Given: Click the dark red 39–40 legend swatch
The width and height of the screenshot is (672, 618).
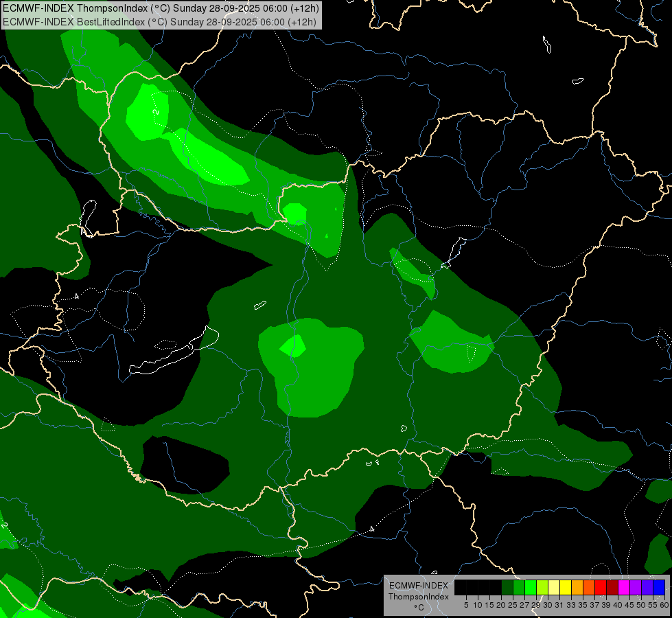Looking at the screenshot, I should [x=612, y=587].
